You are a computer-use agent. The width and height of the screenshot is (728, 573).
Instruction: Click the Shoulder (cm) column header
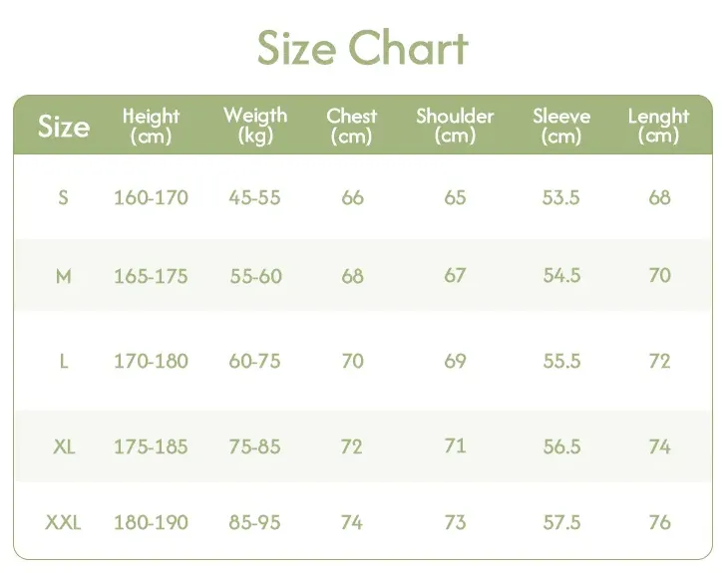[x=455, y=126]
